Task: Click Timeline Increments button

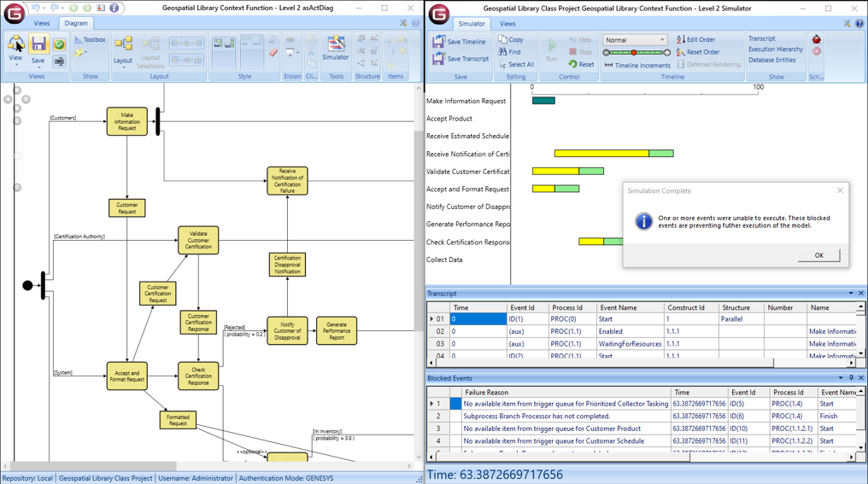Action: pos(637,65)
